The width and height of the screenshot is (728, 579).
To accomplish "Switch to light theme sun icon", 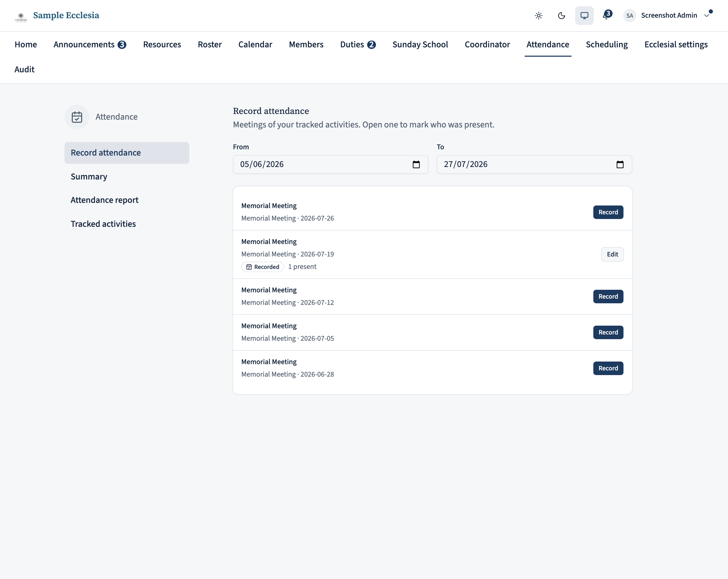I will pyautogui.click(x=538, y=16).
